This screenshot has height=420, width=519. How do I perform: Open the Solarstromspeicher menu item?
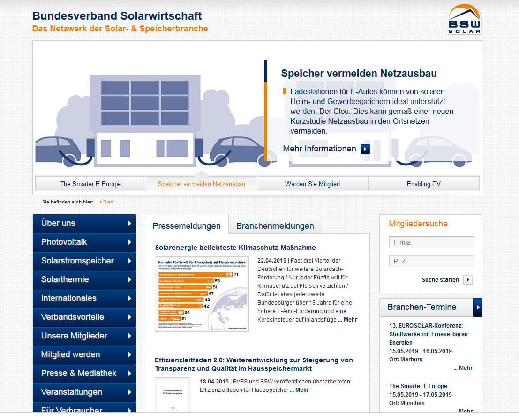[x=84, y=261]
